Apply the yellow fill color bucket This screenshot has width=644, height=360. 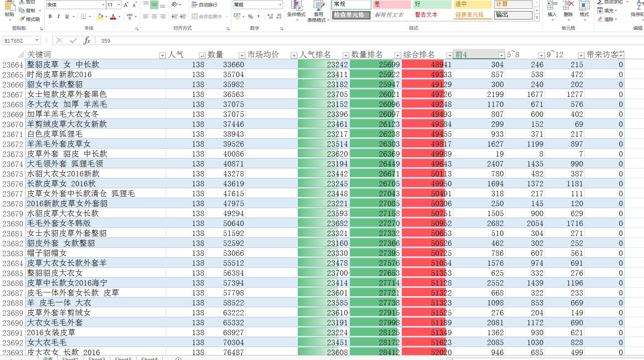[x=100, y=16]
